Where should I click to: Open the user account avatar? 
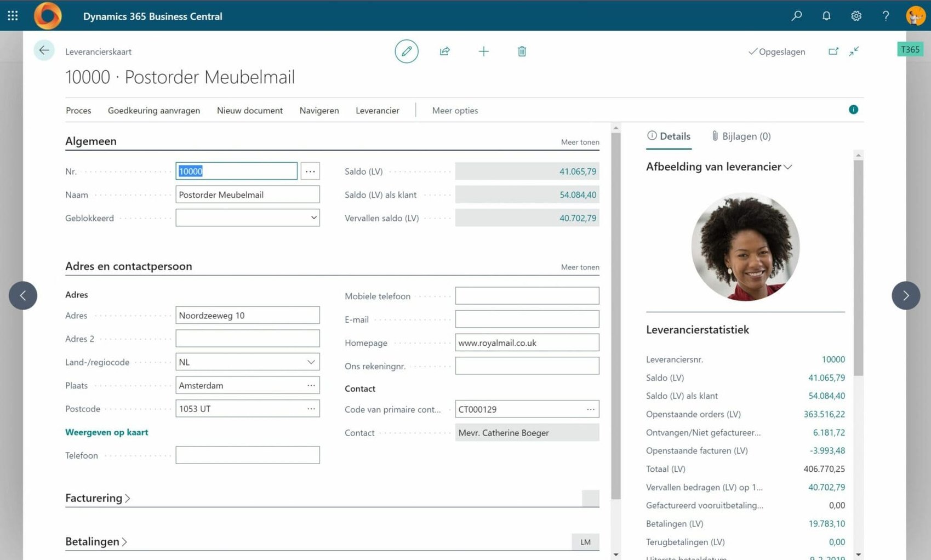916,16
